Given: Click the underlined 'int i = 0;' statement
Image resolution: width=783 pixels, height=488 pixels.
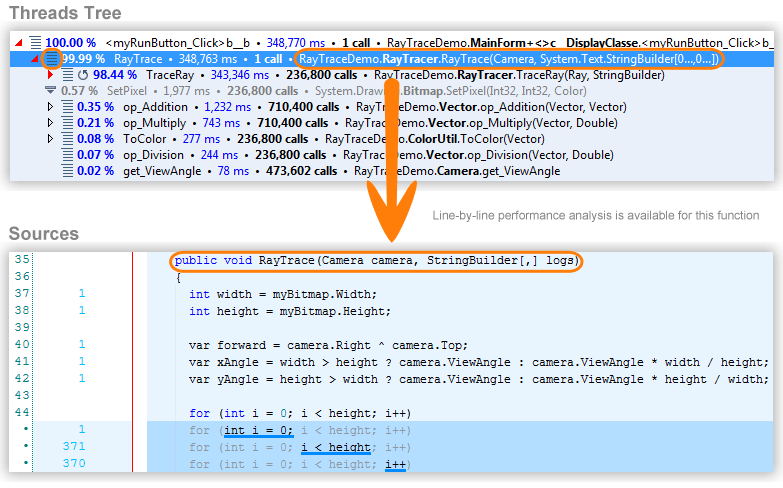Looking at the screenshot, I should pos(258,430).
